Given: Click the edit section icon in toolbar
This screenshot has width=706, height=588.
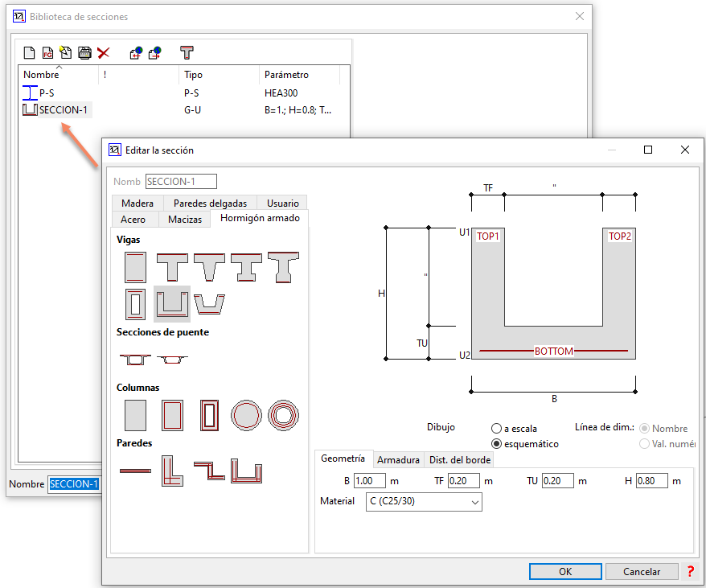Looking at the screenshot, I should click(x=66, y=53).
